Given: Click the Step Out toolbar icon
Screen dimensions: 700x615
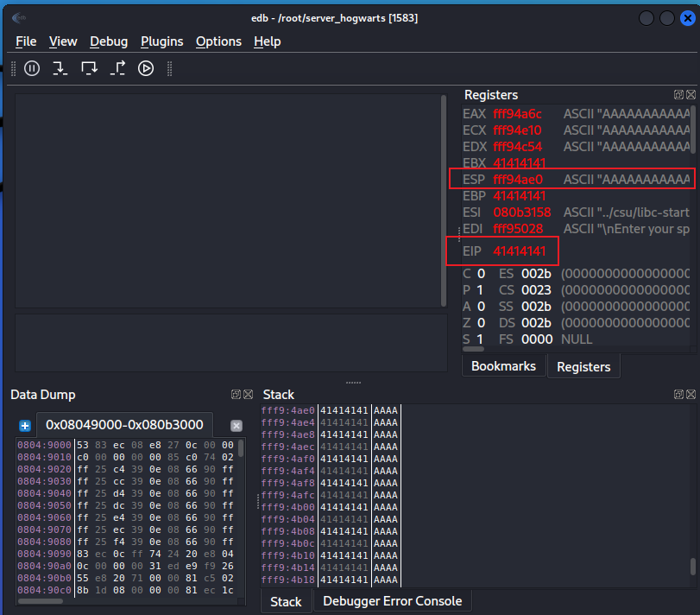Looking at the screenshot, I should [117, 68].
